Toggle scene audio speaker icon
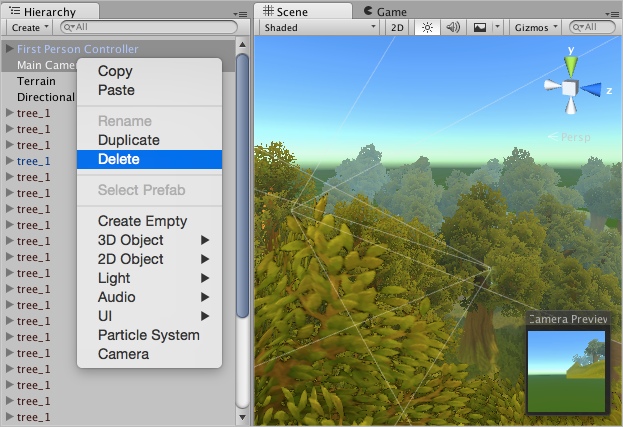The image size is (623, 427). (453, 27)
